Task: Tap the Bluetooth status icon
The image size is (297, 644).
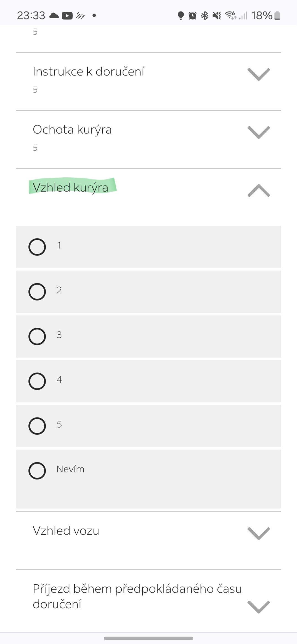Action: (205, 16)
